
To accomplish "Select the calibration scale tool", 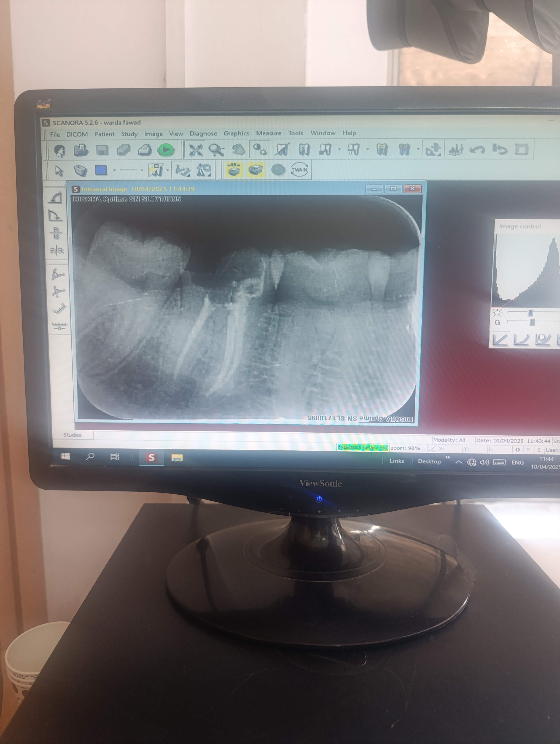I will tap(59, 325).
